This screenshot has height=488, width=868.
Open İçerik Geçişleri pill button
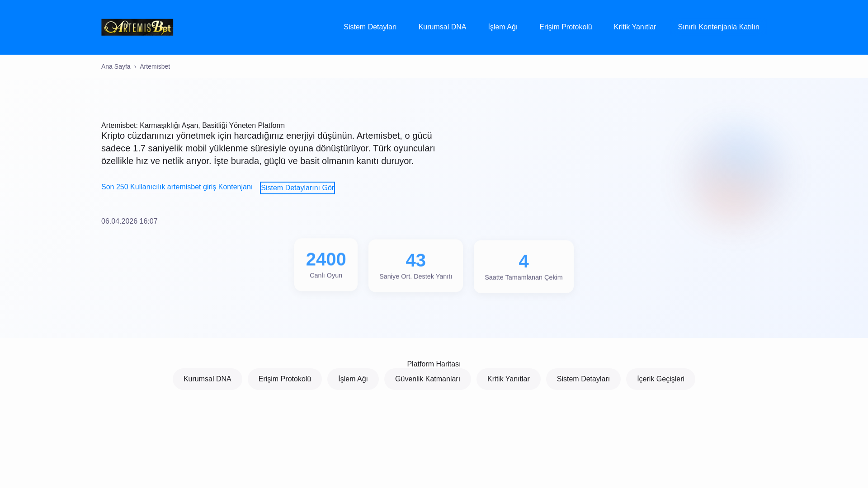(660, 379)
